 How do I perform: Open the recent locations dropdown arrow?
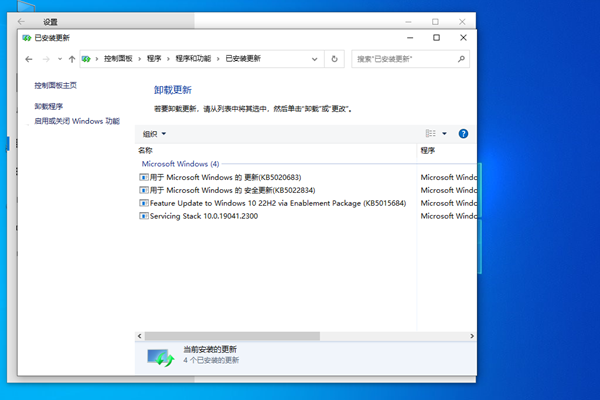click(59, 59)
